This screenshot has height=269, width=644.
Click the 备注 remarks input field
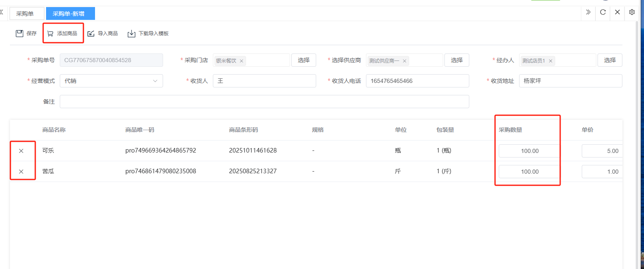click(264, 102)
